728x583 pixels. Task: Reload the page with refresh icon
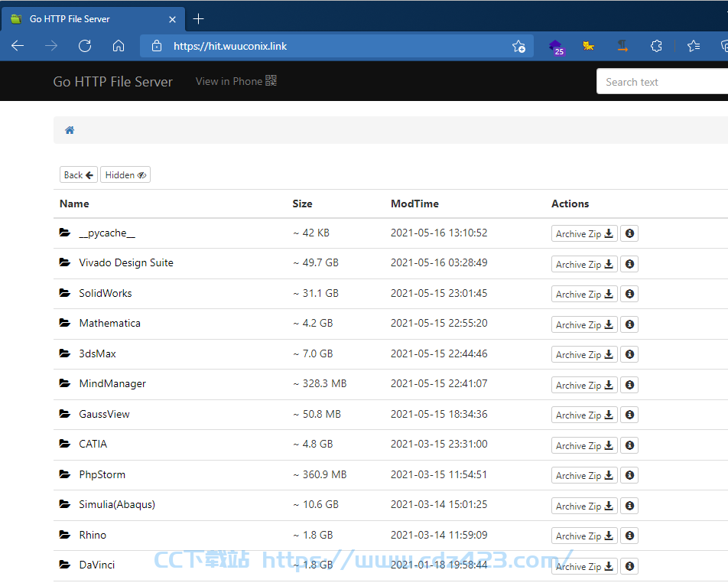coord(85,46)
